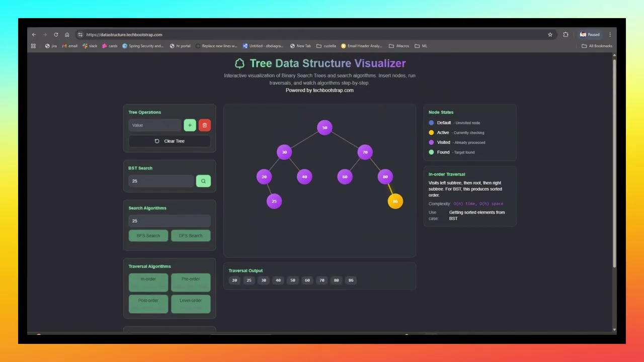Open the Chrome three-dot menu
The image size is (644, 362).
tap(610, 35)
